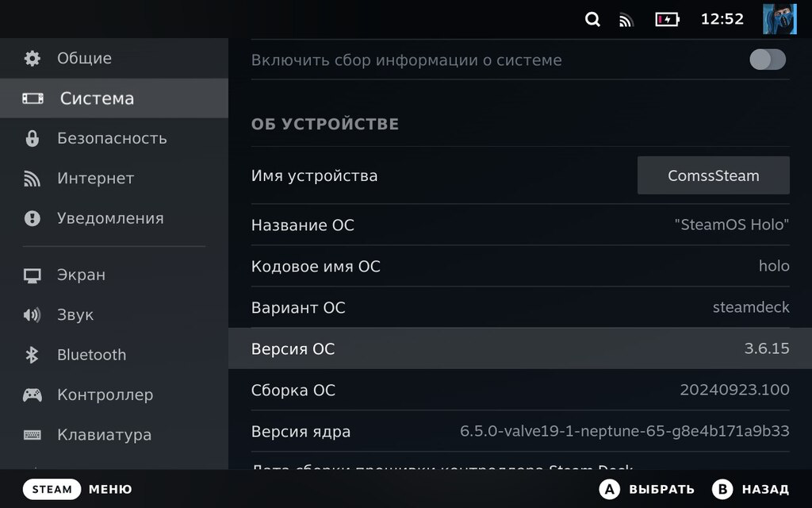Screen dimensions: 812x508
Task: Select the Клавиатура settings tab
Action: point(104,435)
